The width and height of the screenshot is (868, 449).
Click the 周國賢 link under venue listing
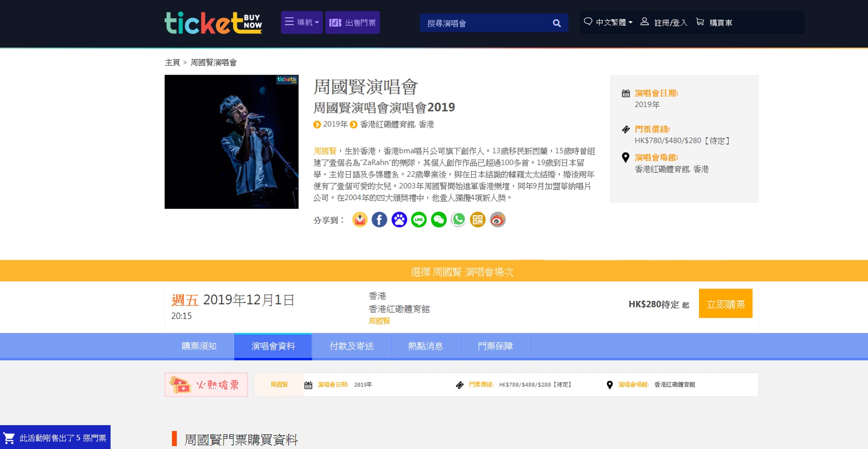pyautogui.click(x=379, y=321)
